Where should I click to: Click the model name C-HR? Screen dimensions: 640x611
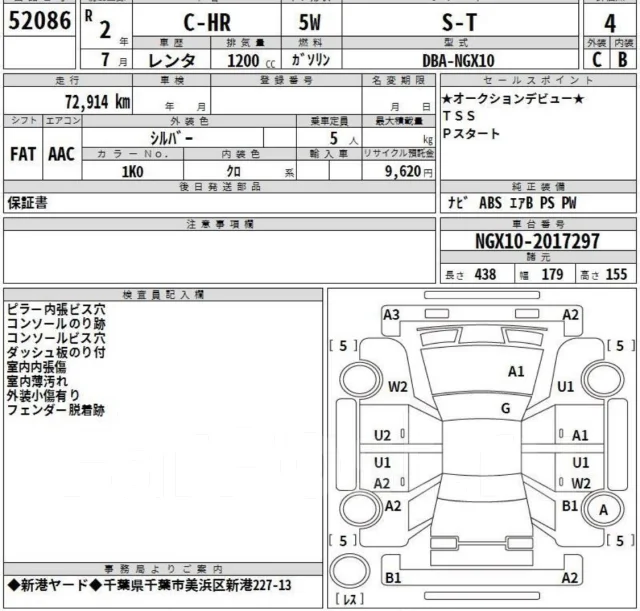point(207,23)
